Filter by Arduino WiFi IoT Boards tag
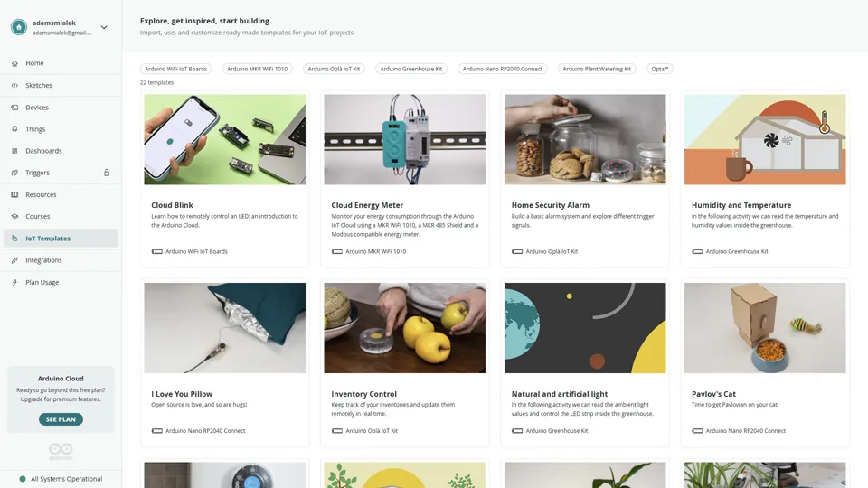868x488 pixels. coord(175,70)
